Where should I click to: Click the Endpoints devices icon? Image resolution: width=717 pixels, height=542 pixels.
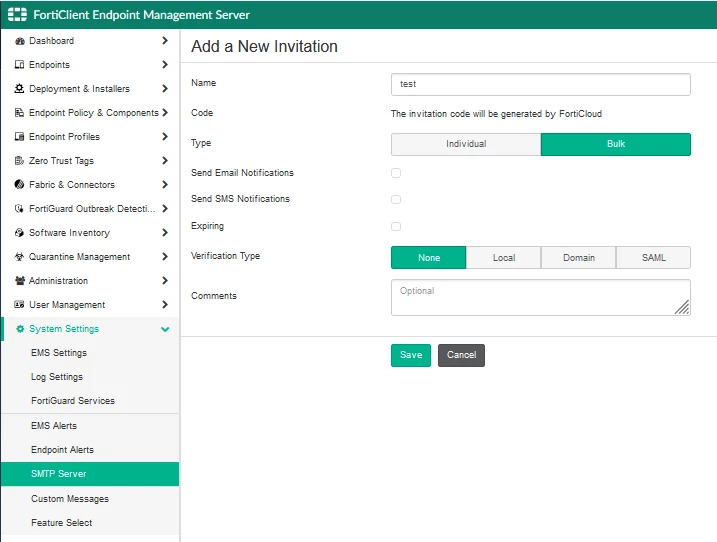pos(19,64)
